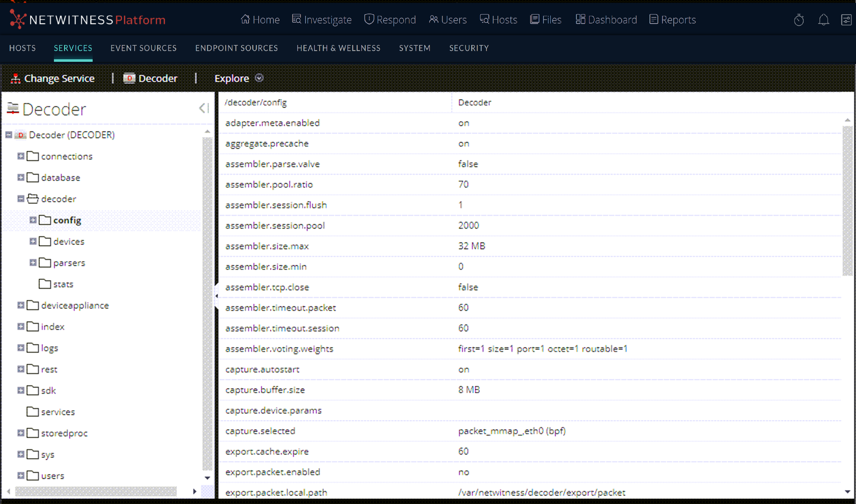Open the Explore view dropdown arrow
Screen dimensions: 856x504
pos(259,78)
